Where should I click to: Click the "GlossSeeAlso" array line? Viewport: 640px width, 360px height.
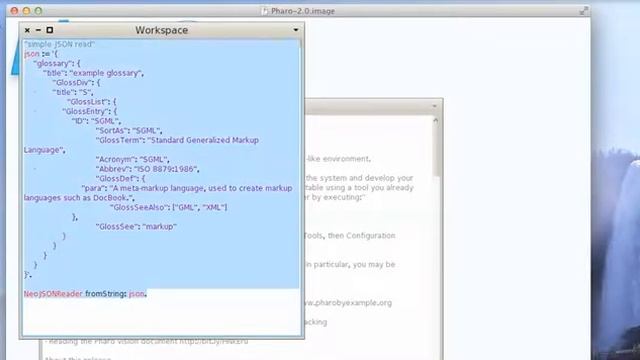(x=169, y=208)
